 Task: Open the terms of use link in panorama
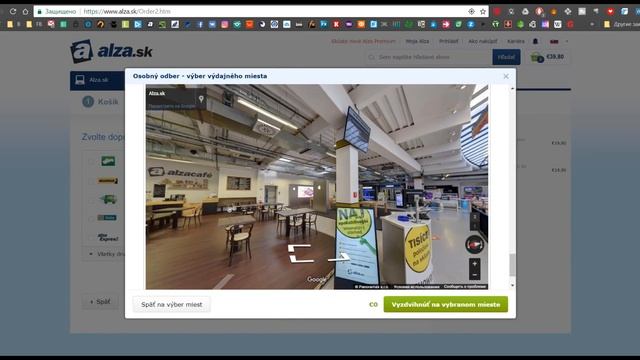pos(417,287)
